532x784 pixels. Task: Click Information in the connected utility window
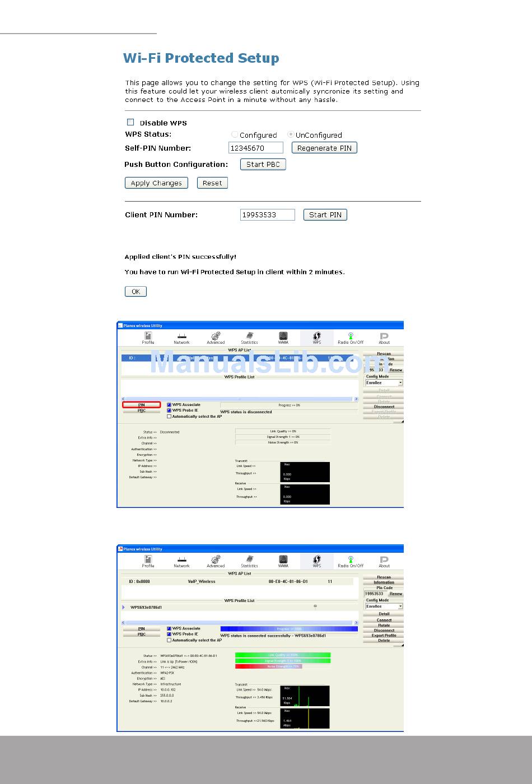coord(384,582)
